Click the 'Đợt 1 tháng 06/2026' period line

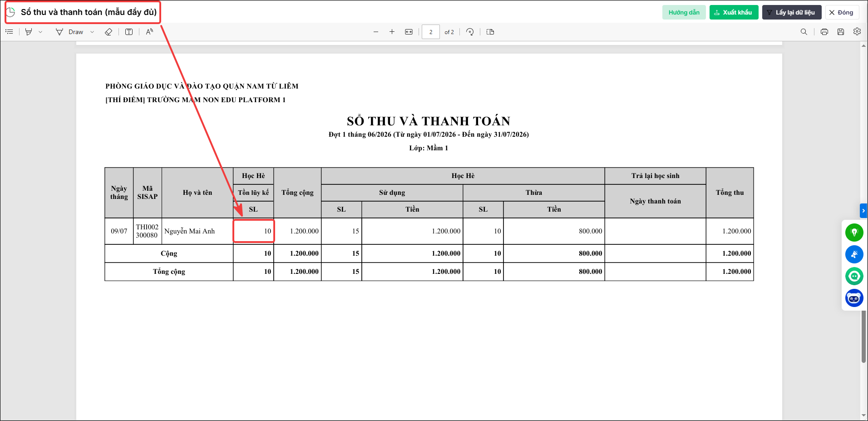pyautogui.click(x=429, y=134)
